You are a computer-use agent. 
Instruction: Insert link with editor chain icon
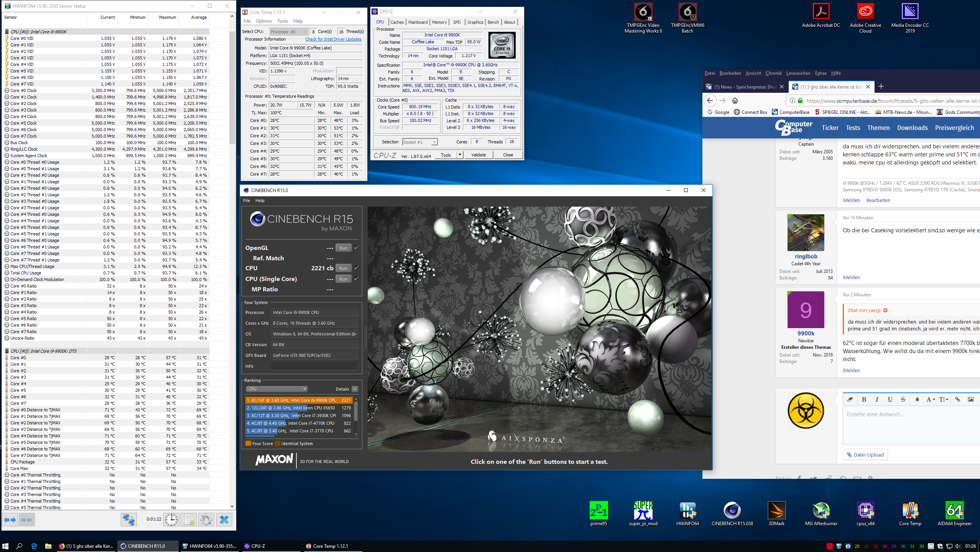[957, 399]
